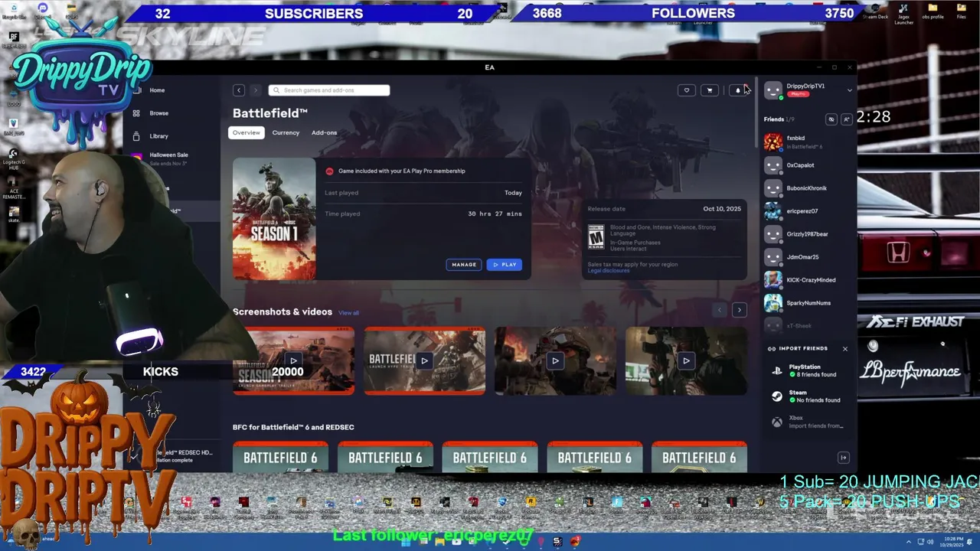Show next screenshots with right chevron
980x551 pixels.
coord(739,310)
